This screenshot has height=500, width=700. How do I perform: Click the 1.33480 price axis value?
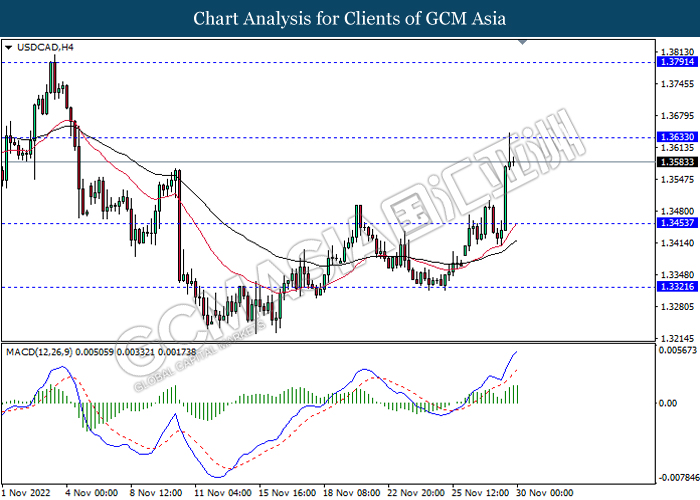point(678,275)
